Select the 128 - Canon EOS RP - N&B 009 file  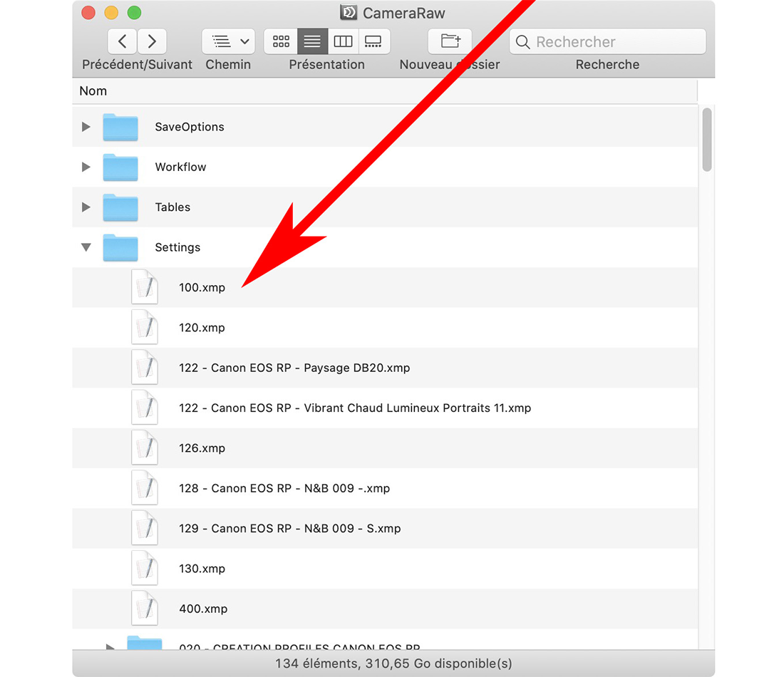pyautogui.click(x=284, y=489)
